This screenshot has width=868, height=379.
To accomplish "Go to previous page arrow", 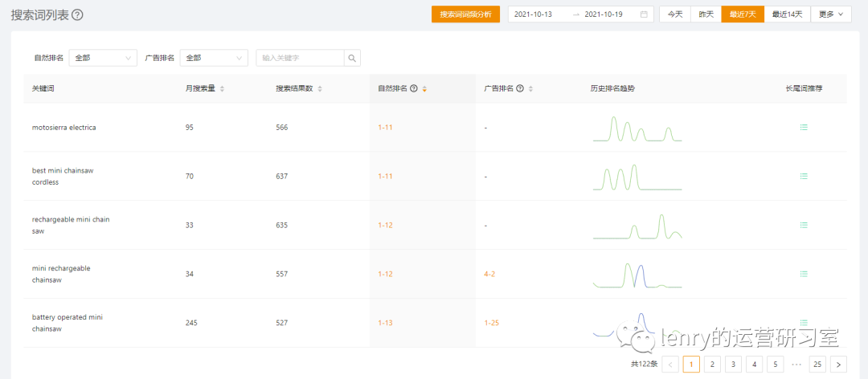I will click(670, 364).
